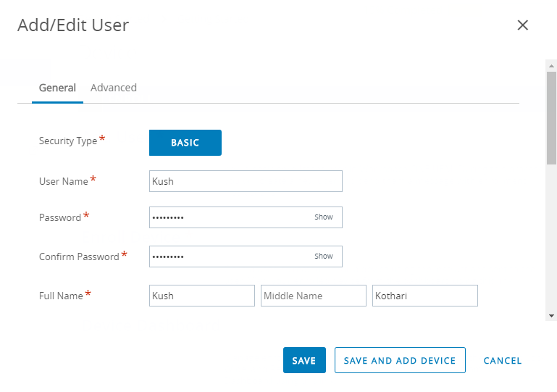Click the scrollbar down arrow
Viewport: 557px width, 392px height.
tap(551, 316)
